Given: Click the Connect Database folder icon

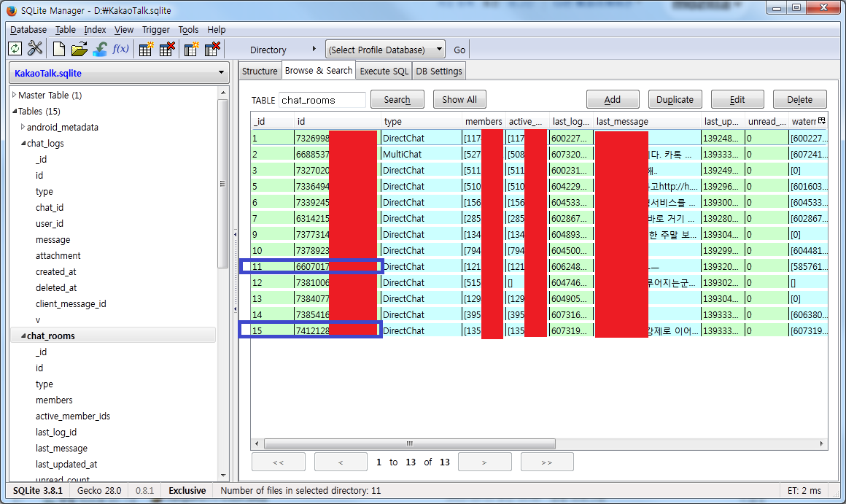Looking at the screenshot, I should tap(79, 49).
